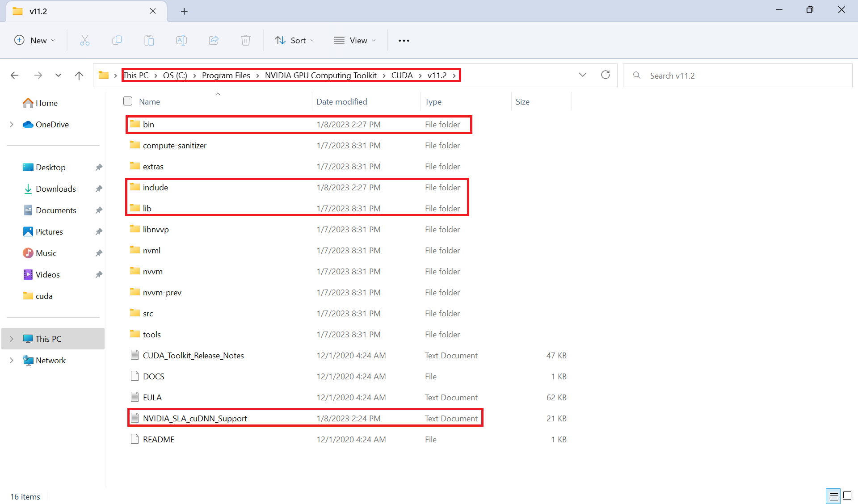The image size is (858, 504).
Task: Click the Copy icon in toolbar
Action: pos(117,41)
